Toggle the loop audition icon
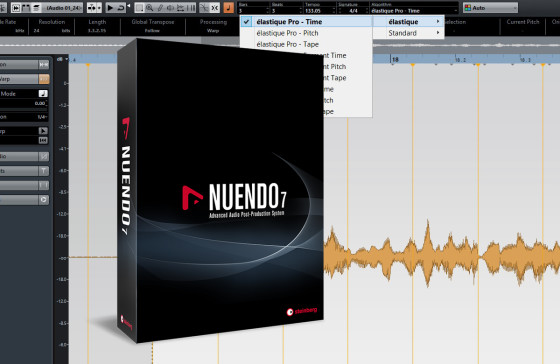 pos(121,8)
